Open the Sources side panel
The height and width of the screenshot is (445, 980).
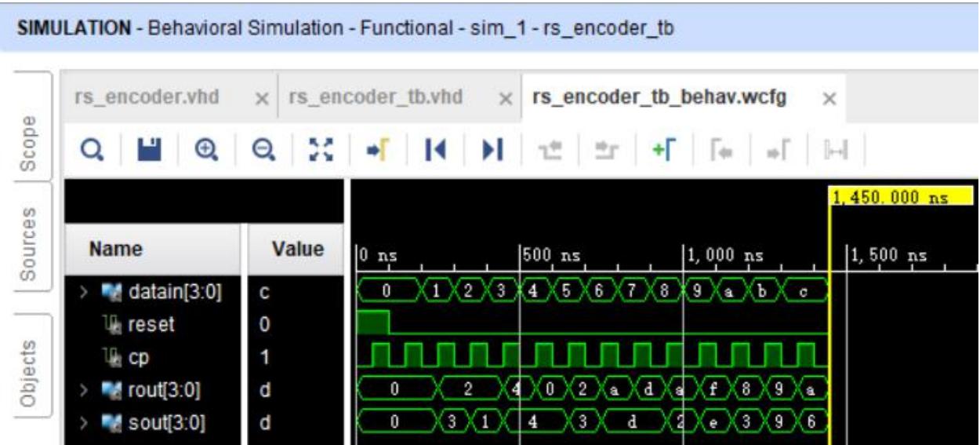coord(27,244)
